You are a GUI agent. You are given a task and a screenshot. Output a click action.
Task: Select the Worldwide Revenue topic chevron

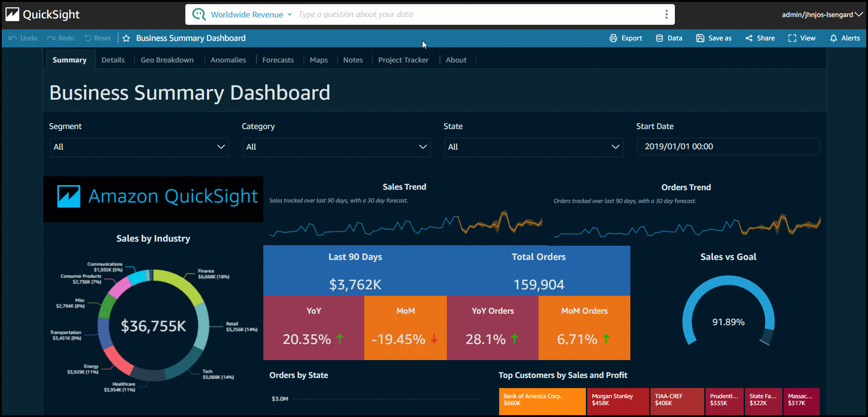[289, 14]
